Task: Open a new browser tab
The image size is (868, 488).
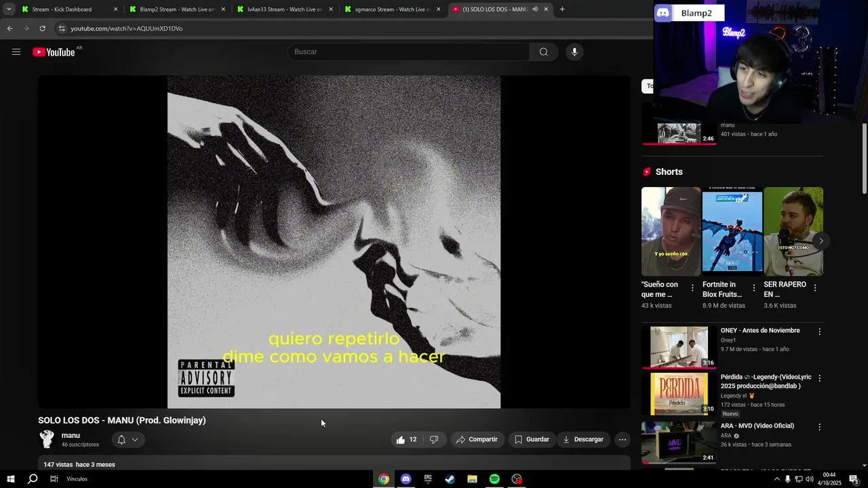Action: point(562,9)
